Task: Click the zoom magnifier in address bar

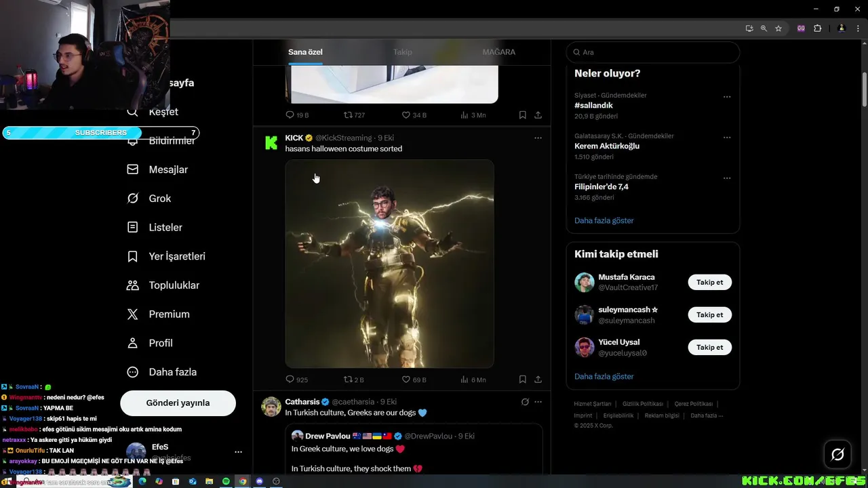Action: pos(764,28)
